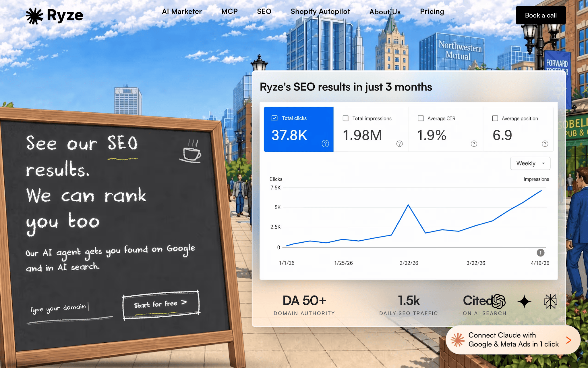Open the help icon on Total impressions card
This screenshot has height=368, width=588.
point(399,143)
